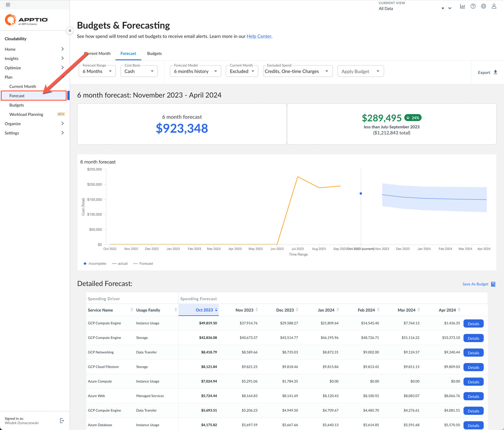Click the Export download icon
This screenshot has width=504, height=430.
coord(496,72)
